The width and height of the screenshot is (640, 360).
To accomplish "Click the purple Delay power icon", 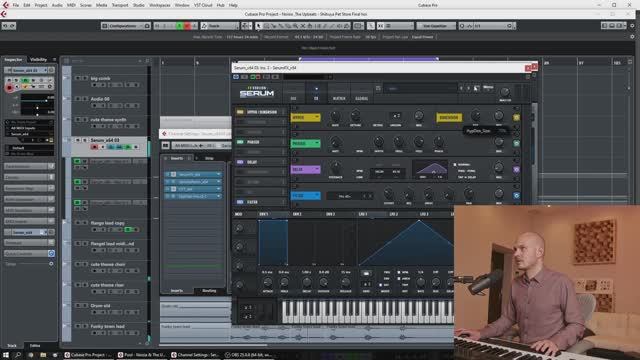I will 516,169.
